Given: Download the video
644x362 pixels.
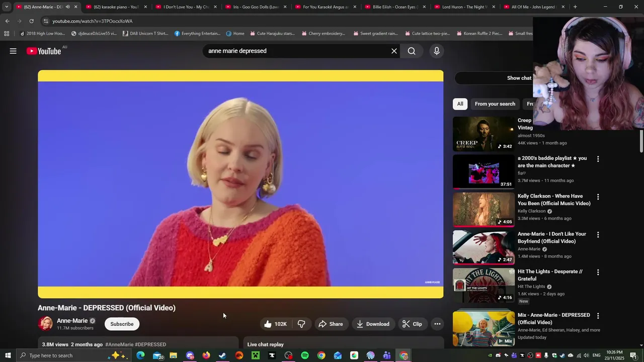Looking at the screenshot, I should point(373,324).
